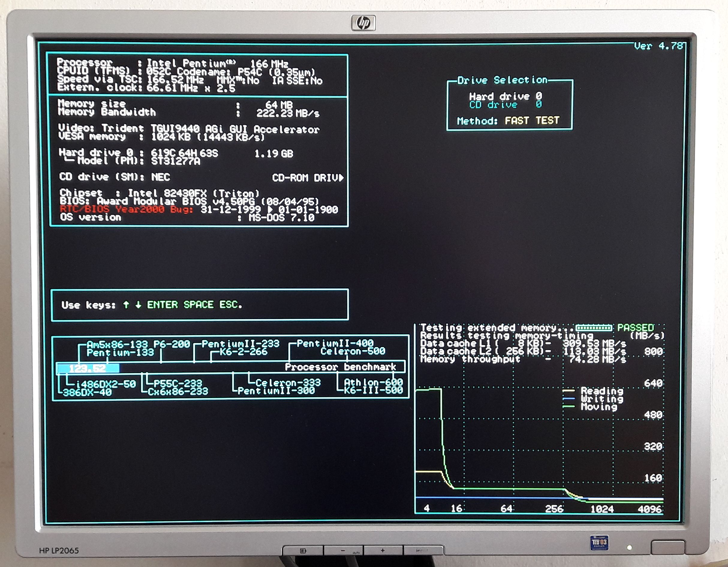Screen dimensions: 728x567
Task: Select the CD drive 0 option
Action: coord(505,105)
